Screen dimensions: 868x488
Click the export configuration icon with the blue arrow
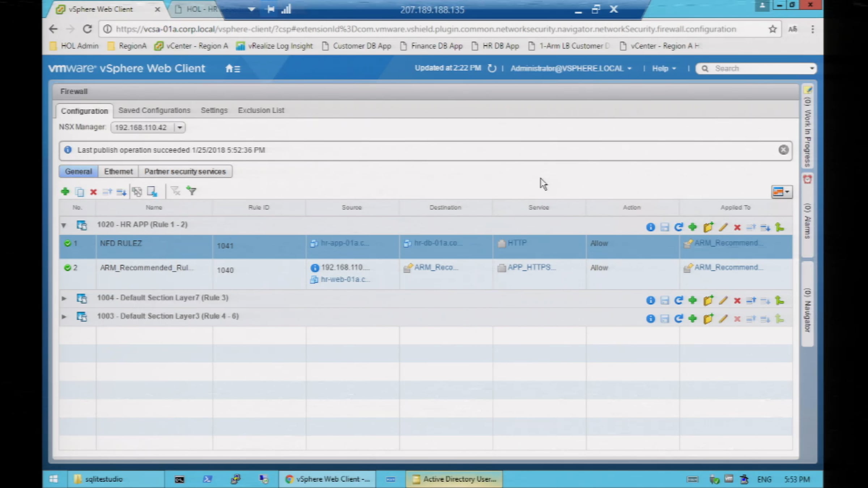coord(152,192)
